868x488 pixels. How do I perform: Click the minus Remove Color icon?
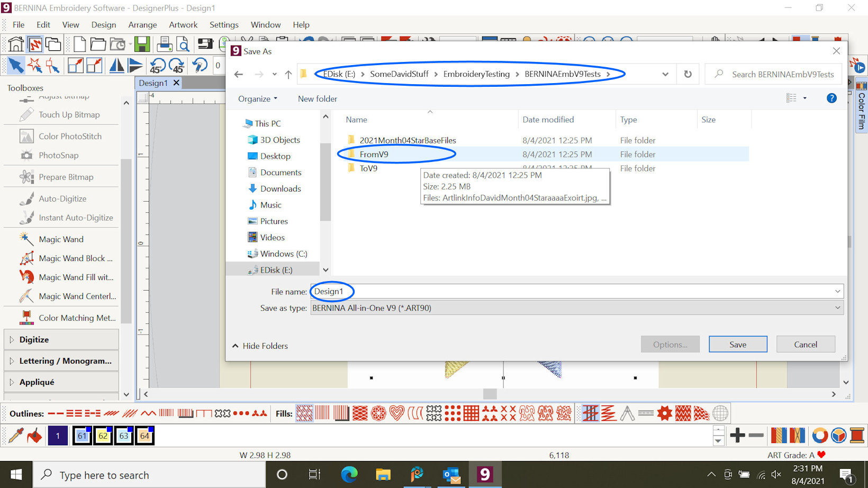pos(756,436)
